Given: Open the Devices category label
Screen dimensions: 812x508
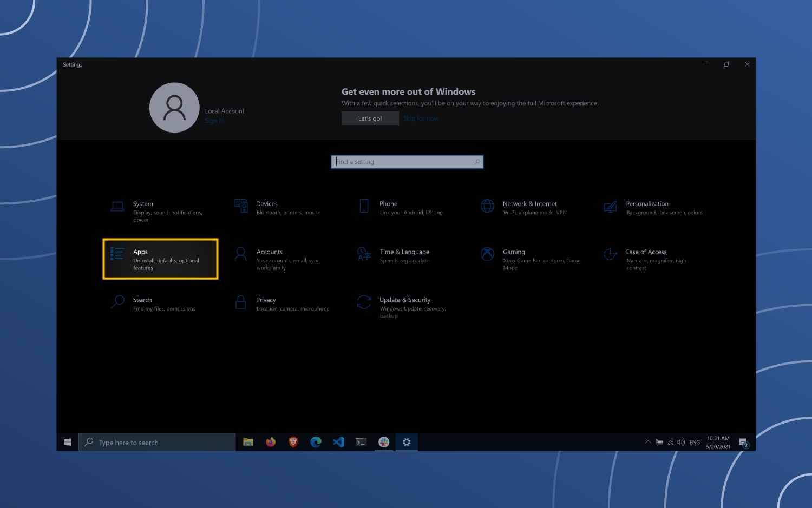Looking at the screenshot, I should point(267,204).
